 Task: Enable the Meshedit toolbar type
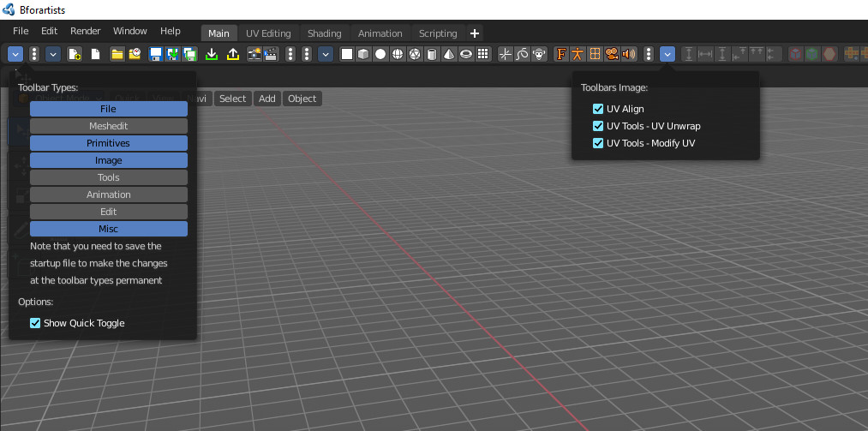[x=109, y=126]
